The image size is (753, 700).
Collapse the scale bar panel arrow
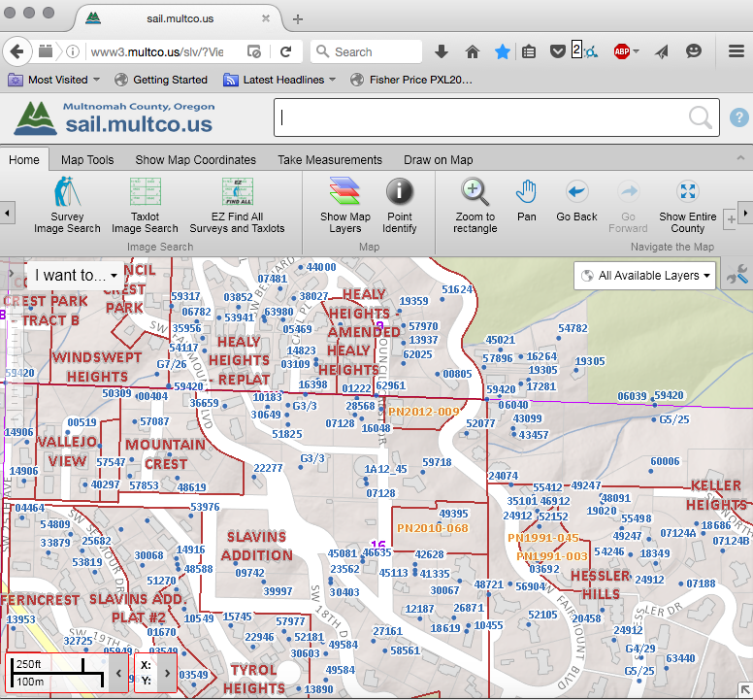point(118,672)
